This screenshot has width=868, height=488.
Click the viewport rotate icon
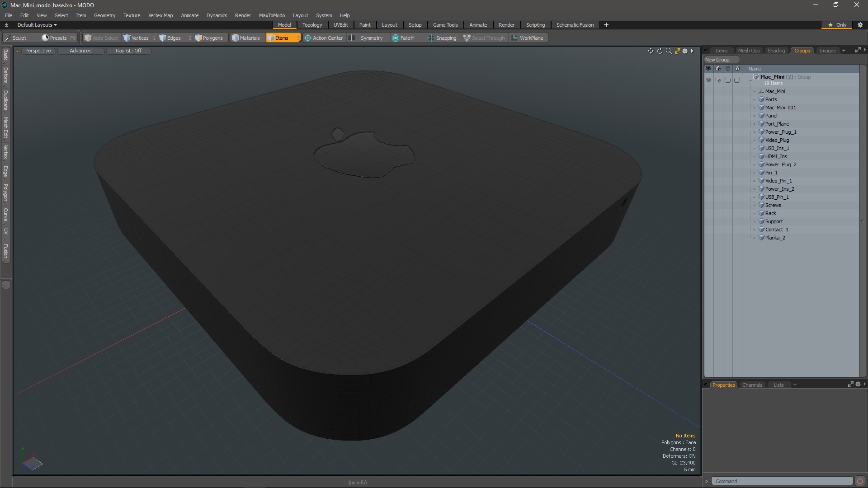click(660, 51)
